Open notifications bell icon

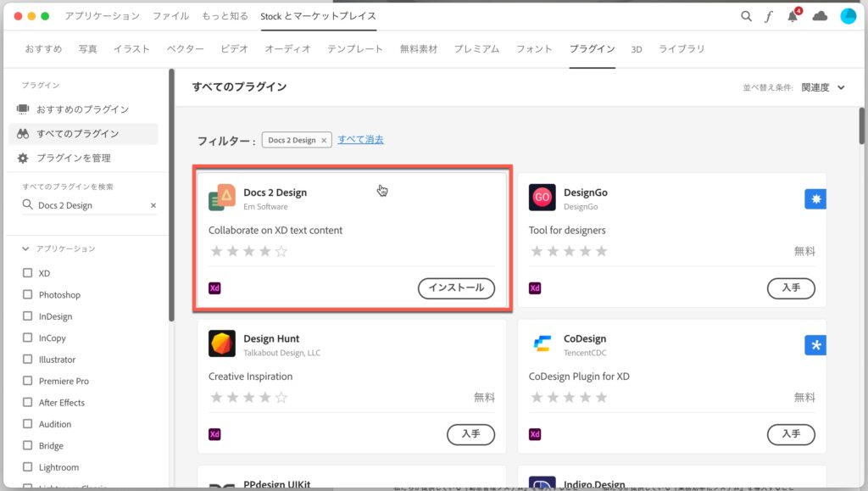click(x=793, y=15)
